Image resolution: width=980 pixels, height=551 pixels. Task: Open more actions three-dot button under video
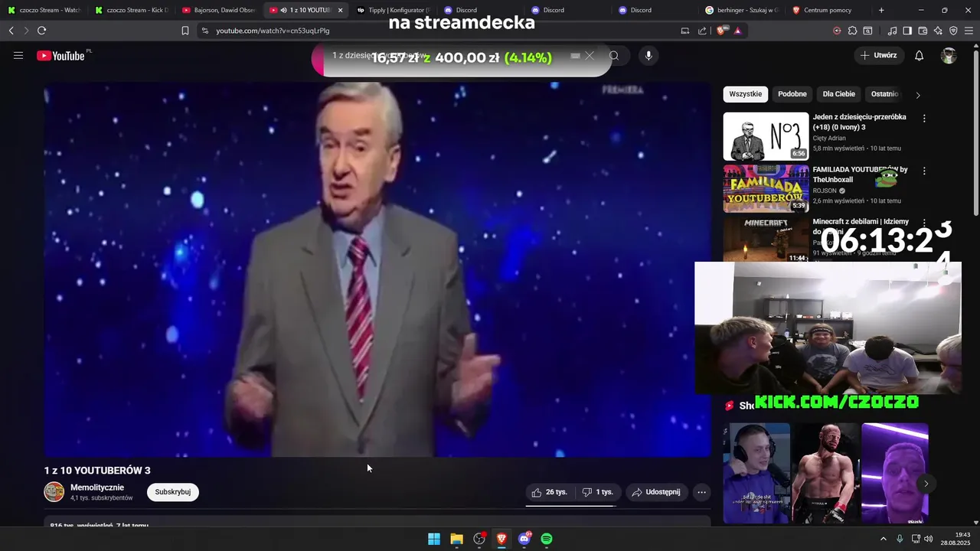[x=701, y=492]
